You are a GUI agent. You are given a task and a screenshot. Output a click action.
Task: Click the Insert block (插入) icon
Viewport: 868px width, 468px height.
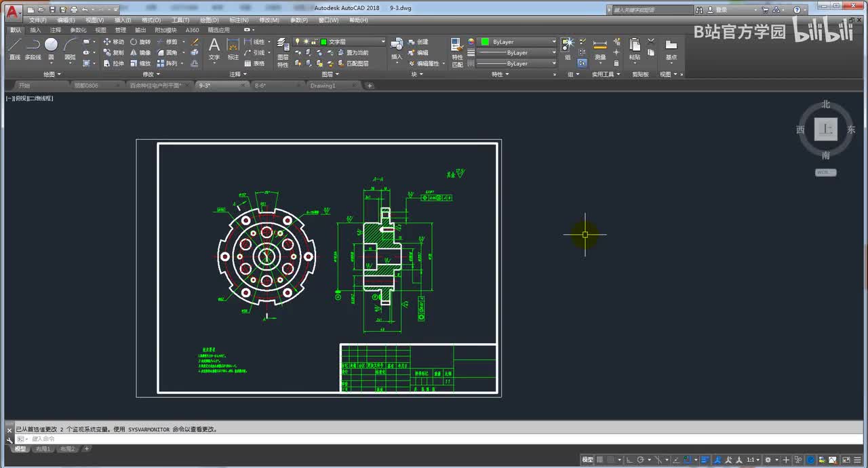(397, 49)
